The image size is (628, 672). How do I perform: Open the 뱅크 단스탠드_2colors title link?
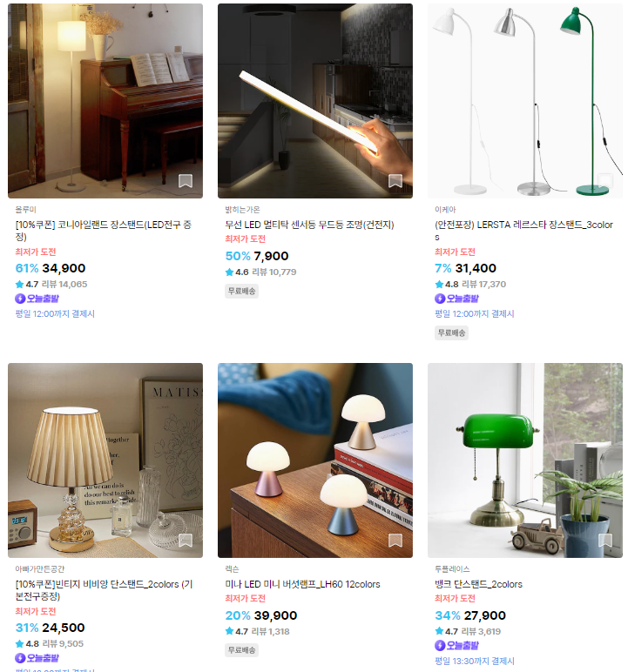[478, 584]
